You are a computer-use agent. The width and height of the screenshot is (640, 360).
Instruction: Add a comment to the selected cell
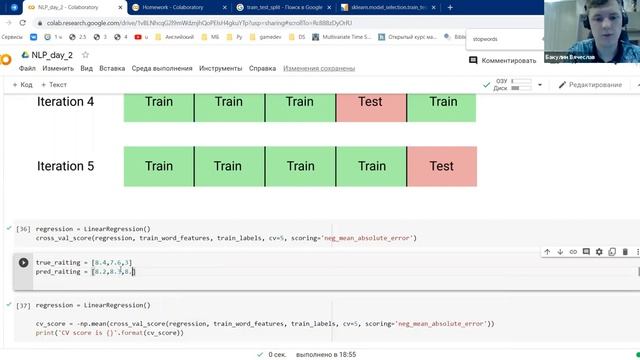tap(586, 252)
